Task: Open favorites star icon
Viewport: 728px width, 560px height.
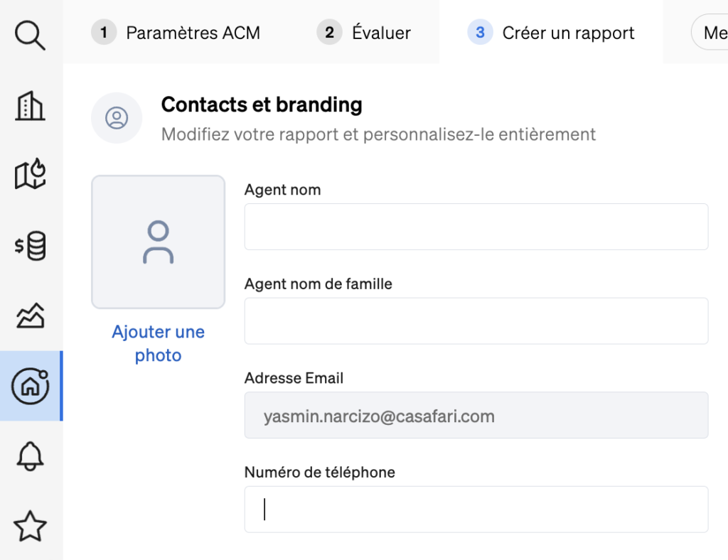Action: coord(30,526)
